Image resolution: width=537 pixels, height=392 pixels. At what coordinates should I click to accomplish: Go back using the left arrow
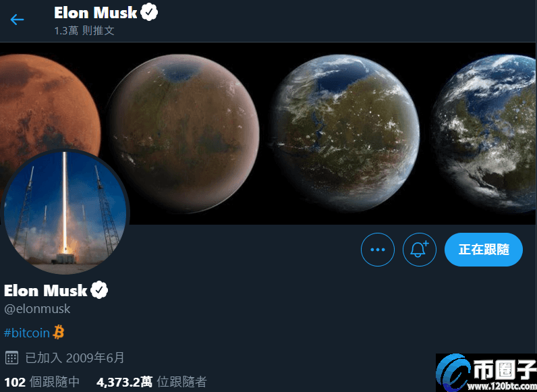pos(17,20)
